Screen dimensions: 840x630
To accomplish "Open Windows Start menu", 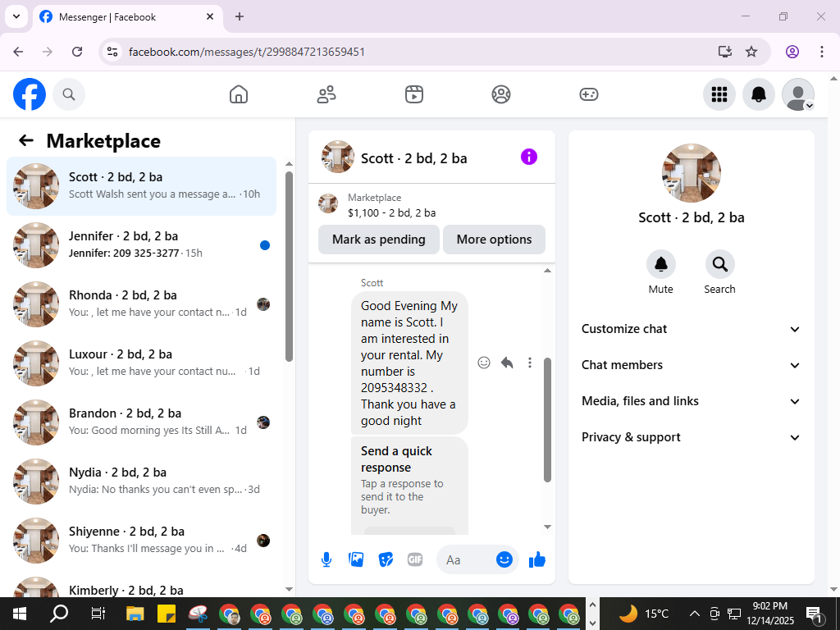I will click(x=20, y=614).
